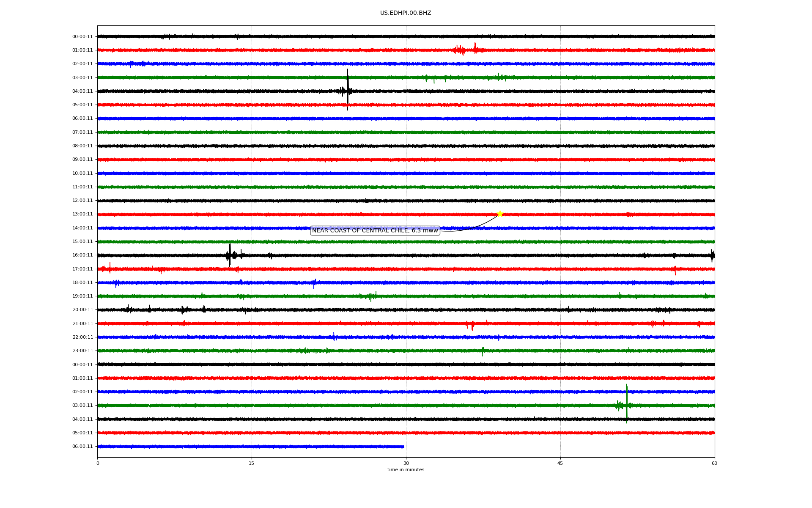Click the green burst on the 19:00:11 trace
Viewport: 812px width, 508px height.
[x=371, y=296]
